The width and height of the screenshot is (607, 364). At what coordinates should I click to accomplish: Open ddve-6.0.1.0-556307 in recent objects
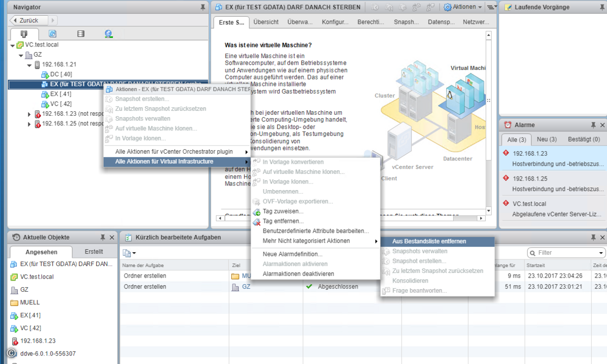click(48, 354)
